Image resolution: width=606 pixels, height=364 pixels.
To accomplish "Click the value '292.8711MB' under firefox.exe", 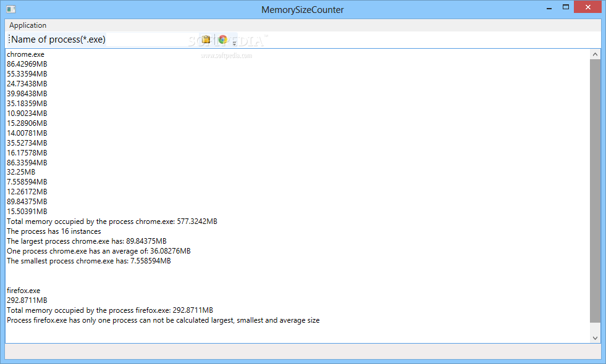I will [27, 300].
